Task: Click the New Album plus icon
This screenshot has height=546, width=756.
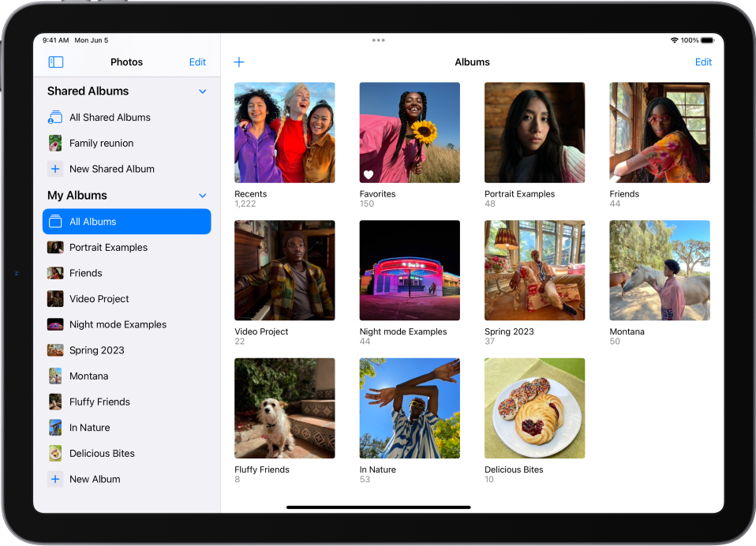Action: [x=55, y=479]
